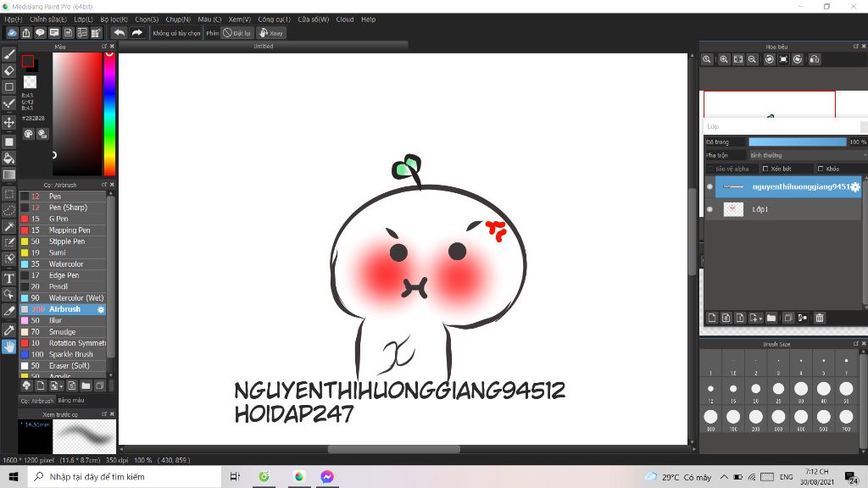
Task: Select the Lasso selection tool
Action: [8, 211]
